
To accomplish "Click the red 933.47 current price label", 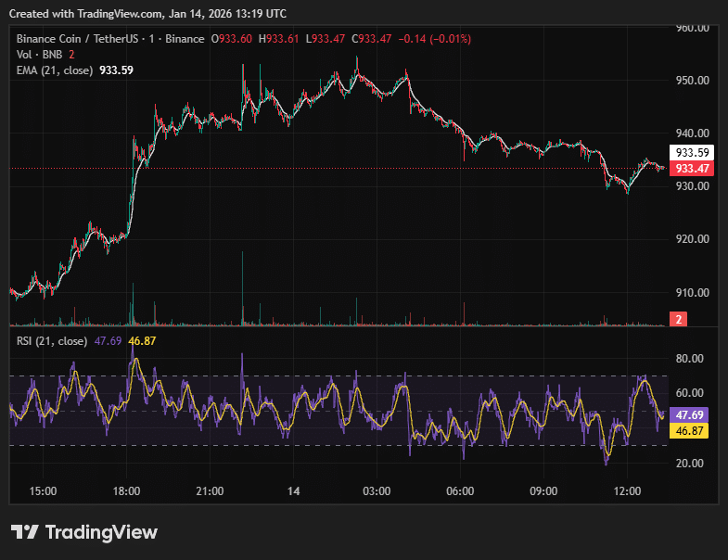I will (692, 169).
